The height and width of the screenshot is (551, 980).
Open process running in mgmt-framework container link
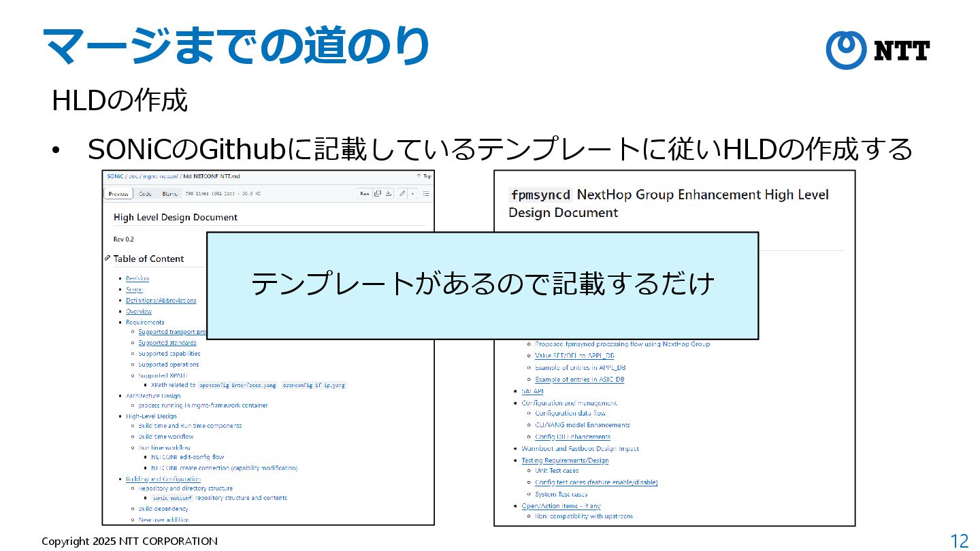[x=203, y=405]
